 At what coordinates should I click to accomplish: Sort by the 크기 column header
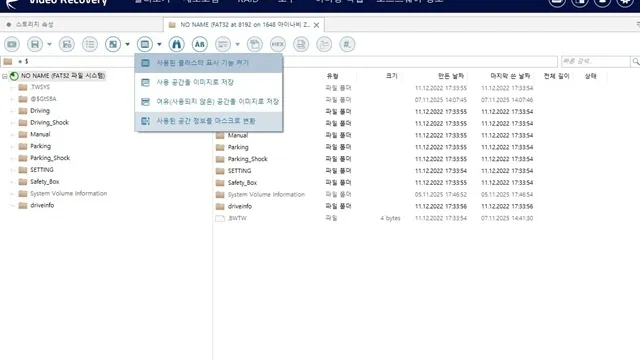coord(391,76)
